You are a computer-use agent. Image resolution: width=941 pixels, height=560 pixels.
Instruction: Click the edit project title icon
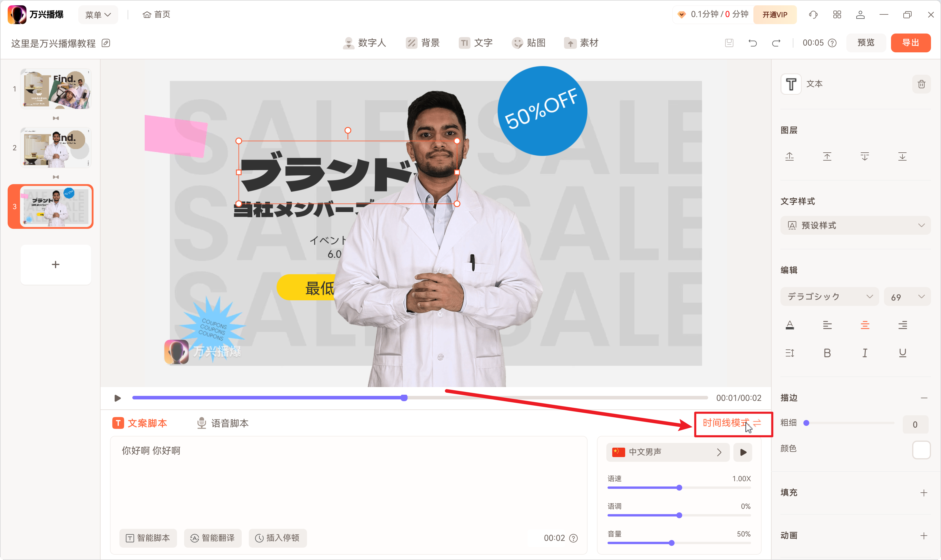pos(106,43)
